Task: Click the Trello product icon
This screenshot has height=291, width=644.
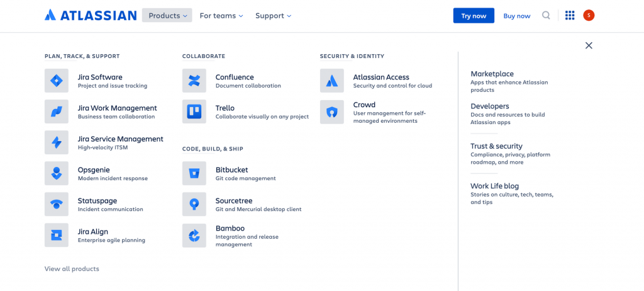Action: click(194, 111)
